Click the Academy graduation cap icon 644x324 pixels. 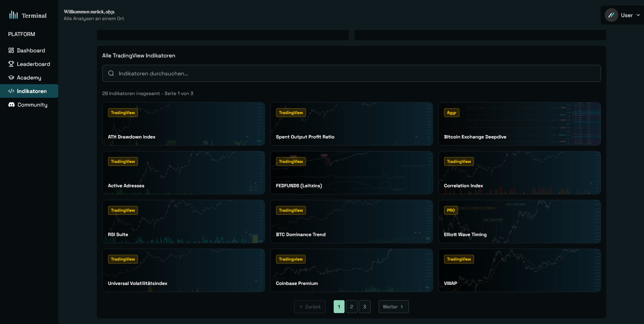coord(11,78)
